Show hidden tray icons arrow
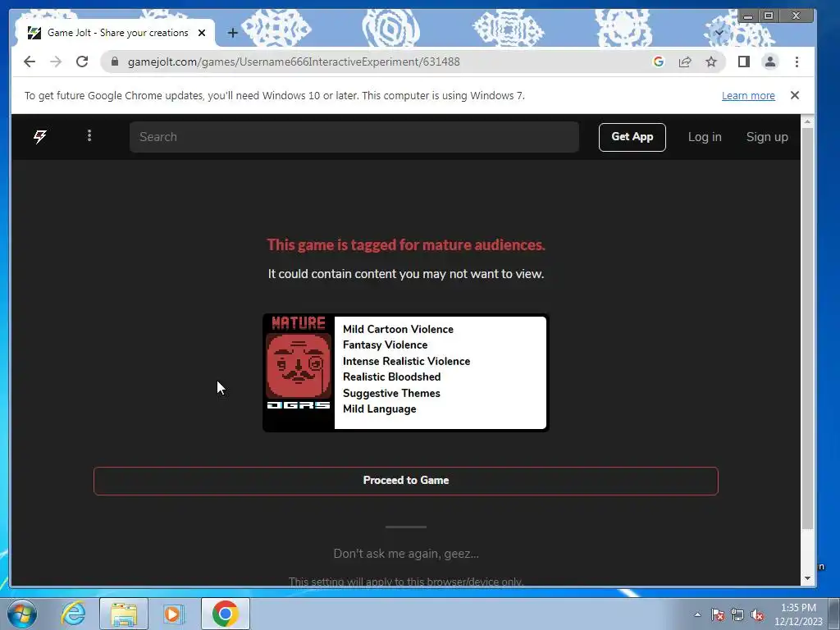 pyautogui.click(x=697, y=615)
